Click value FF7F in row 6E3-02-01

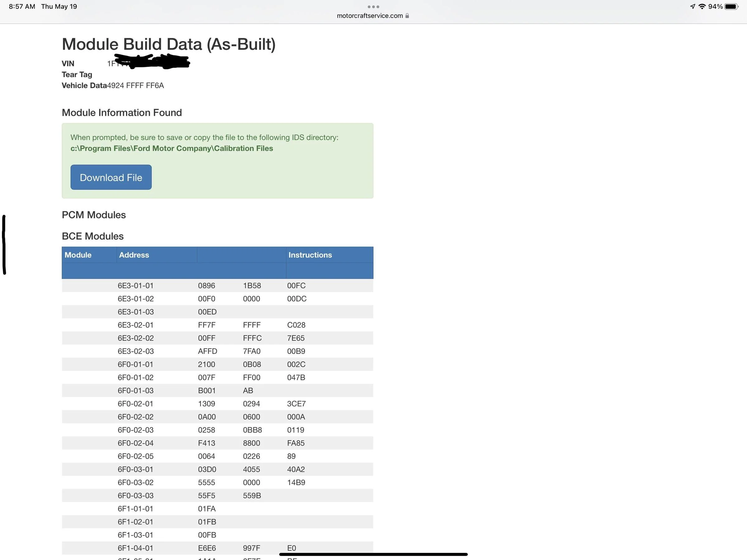tap(206, 325)
